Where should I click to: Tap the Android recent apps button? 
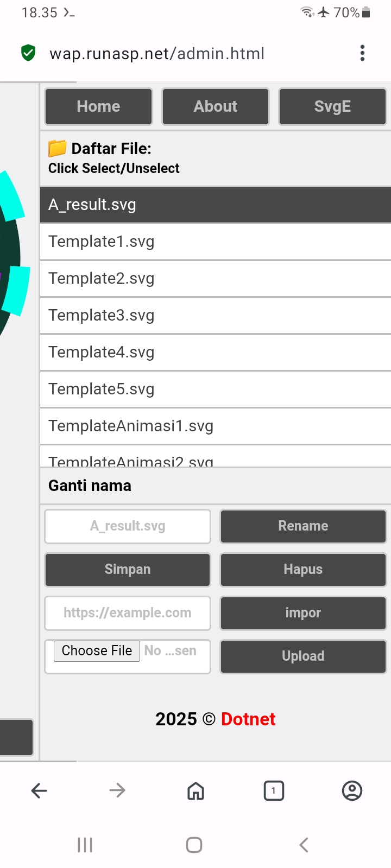(85, 845)
